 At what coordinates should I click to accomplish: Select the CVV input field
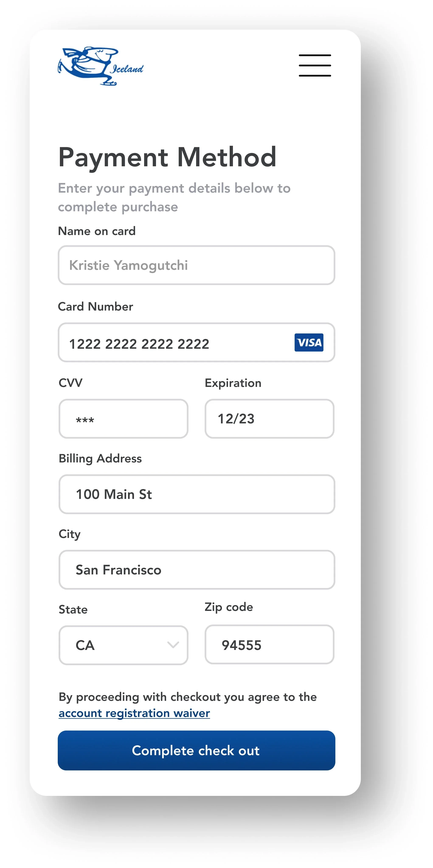click(x=123, y=419)
